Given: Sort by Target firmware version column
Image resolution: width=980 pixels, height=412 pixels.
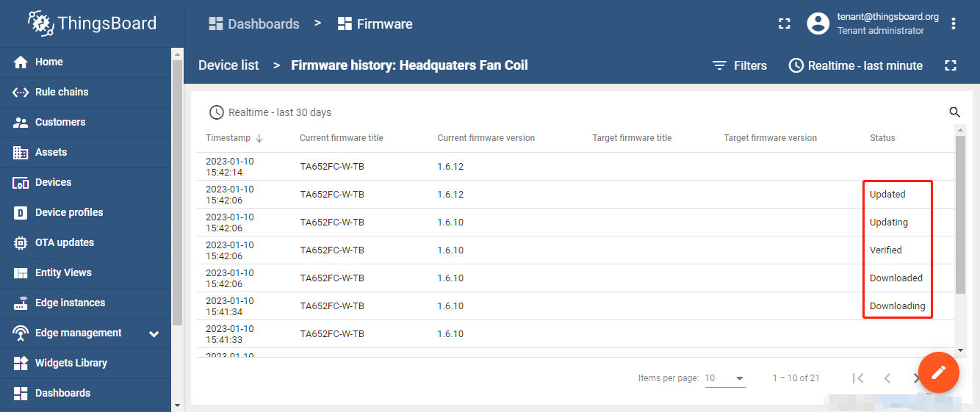Looking at the screenshot, I should point(770,138).
